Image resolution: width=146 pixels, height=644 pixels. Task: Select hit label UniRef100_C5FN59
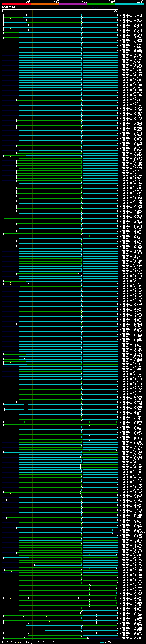click(131, 273)
